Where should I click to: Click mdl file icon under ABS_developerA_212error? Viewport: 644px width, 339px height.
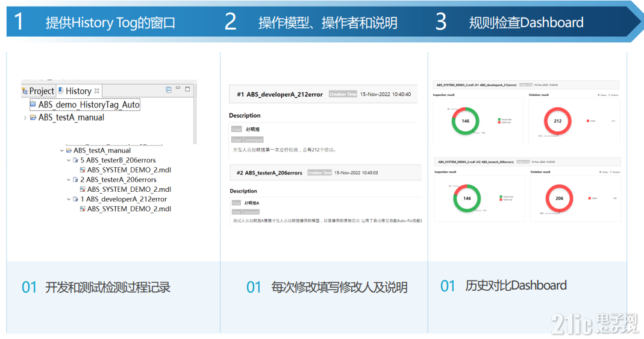83,209
